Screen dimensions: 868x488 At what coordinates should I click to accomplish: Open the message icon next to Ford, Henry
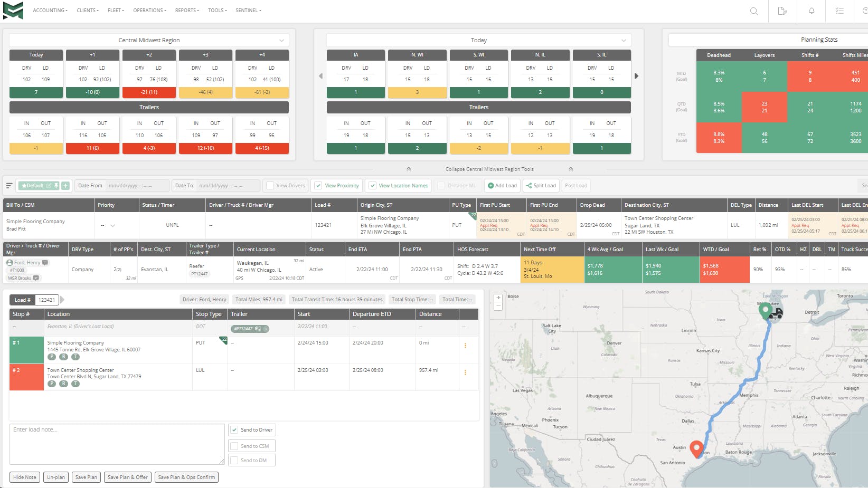[x=44, y=262]
